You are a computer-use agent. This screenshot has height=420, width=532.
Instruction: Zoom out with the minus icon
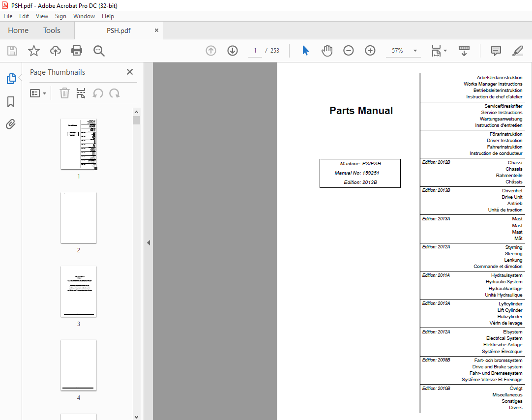tap(349, 51)
